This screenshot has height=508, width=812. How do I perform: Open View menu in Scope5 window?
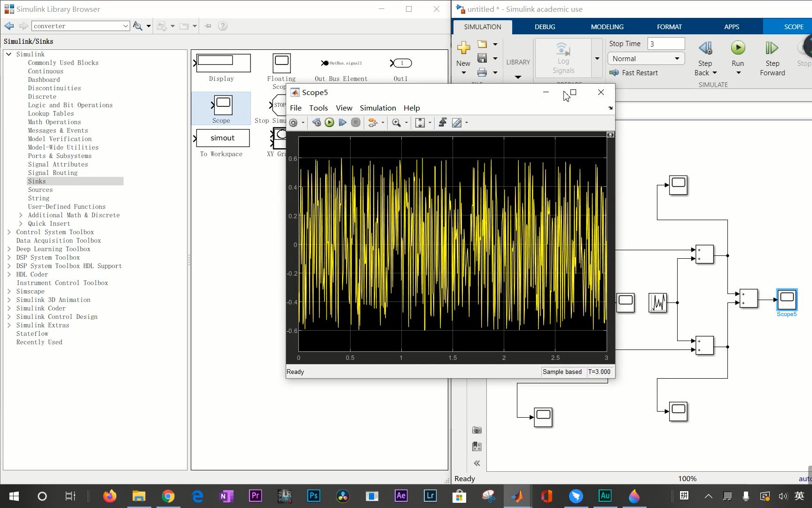click(x=344, y=108)
